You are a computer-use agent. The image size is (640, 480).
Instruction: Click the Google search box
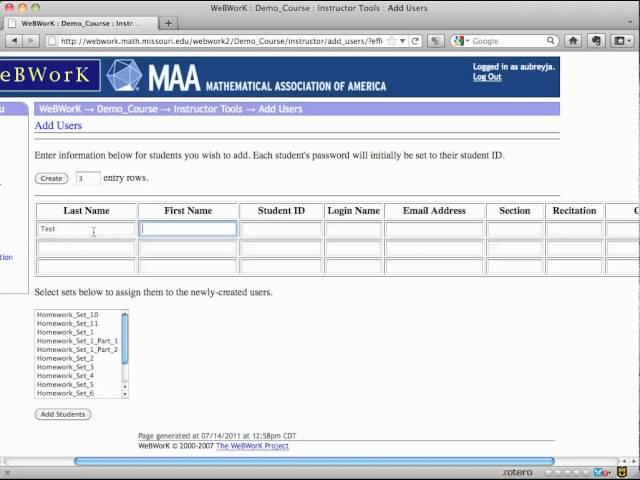coord(508,41)
